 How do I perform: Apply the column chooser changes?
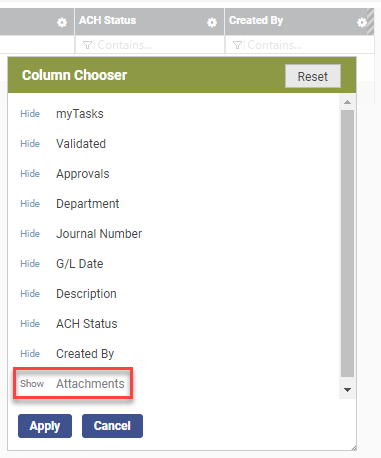coord(45,426)
